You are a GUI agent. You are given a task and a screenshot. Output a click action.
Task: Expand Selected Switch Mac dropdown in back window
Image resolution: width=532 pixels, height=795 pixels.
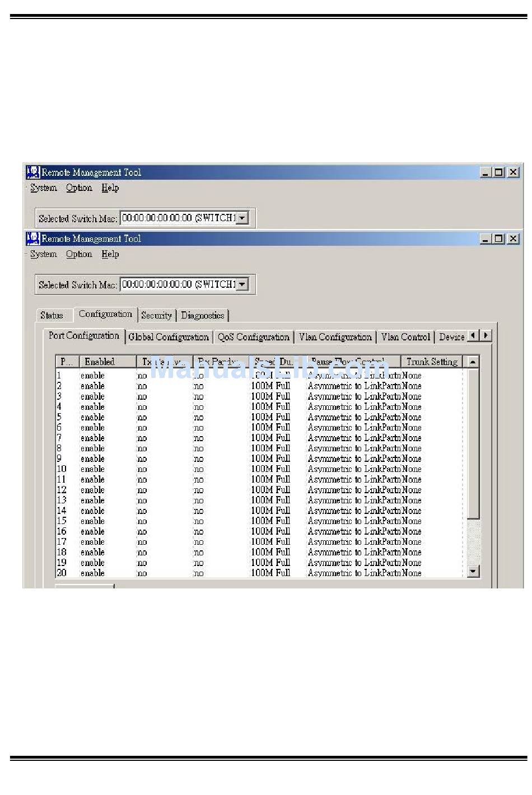tap(242, 218)
